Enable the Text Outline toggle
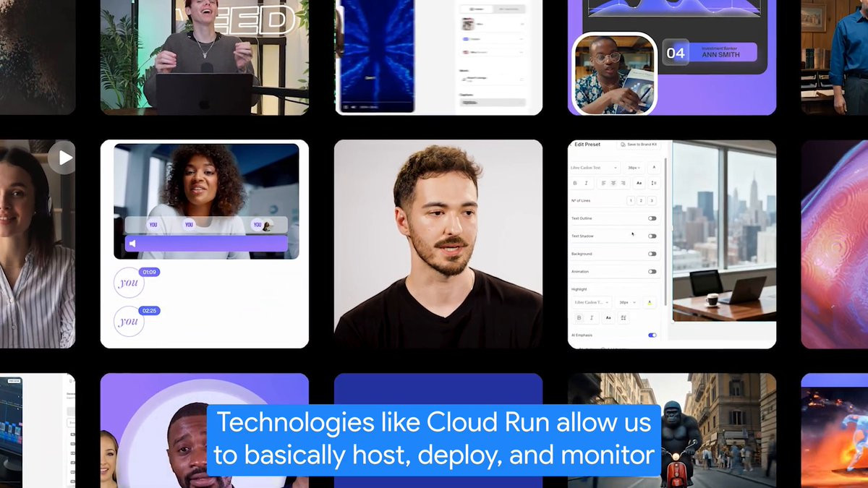 [652, 218]
